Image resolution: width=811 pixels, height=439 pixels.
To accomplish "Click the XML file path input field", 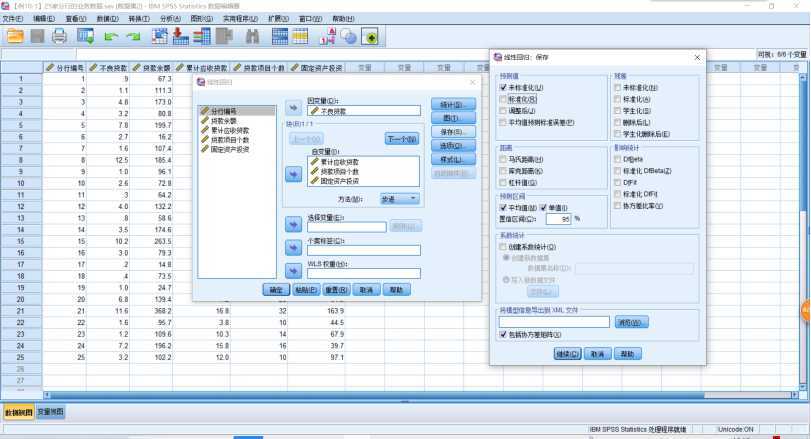I will 554,322.
